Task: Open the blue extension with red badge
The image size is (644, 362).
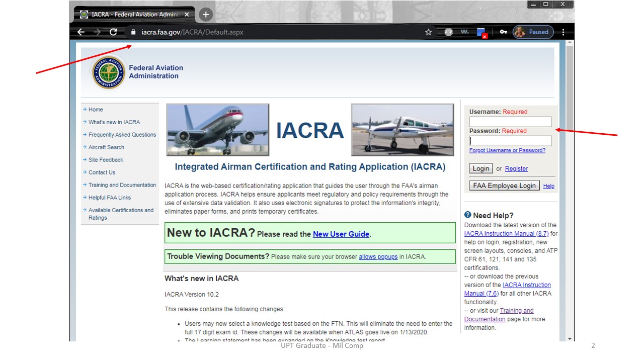Action: click(x=481, y=33)
